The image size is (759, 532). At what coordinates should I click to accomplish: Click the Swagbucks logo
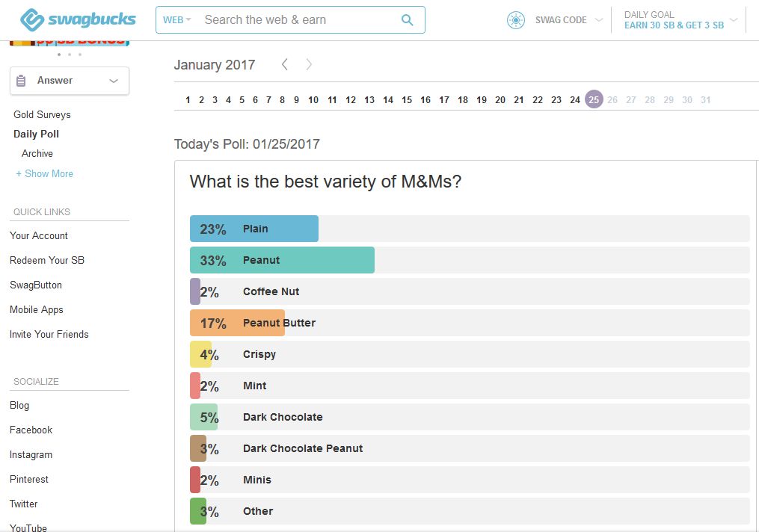(x=78, y=19)
